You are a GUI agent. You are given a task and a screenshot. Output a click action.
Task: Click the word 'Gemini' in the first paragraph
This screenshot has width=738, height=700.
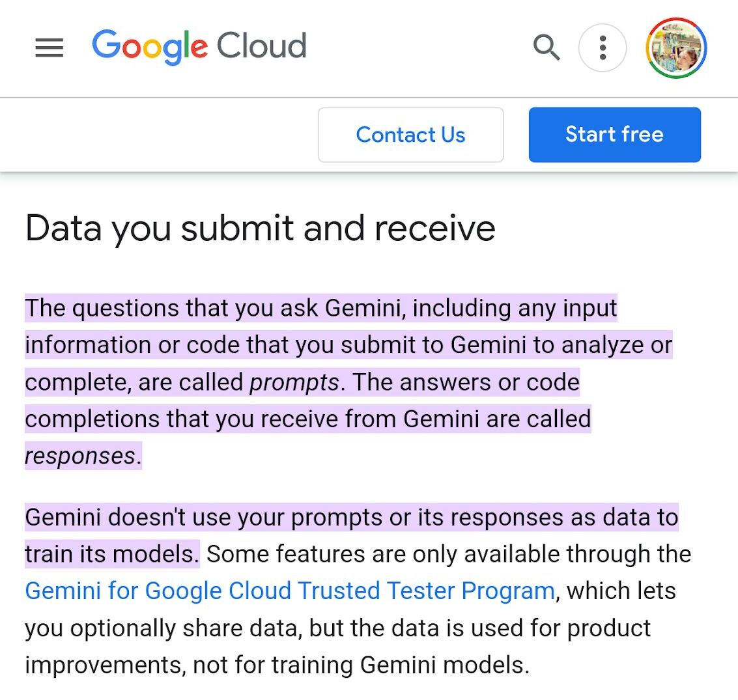click(x=364, y=308)
